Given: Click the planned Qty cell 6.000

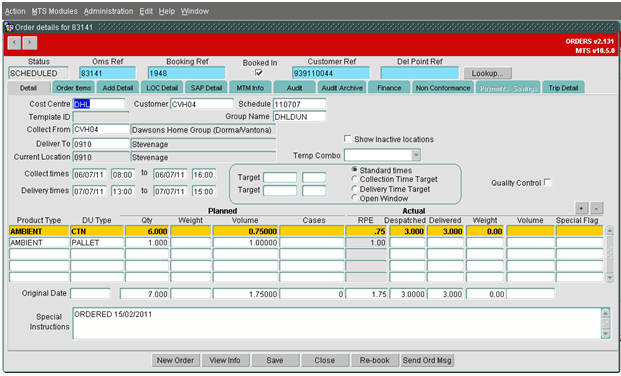Looking at the screenshot, I should pyautogui.click(x=147, y=231).
